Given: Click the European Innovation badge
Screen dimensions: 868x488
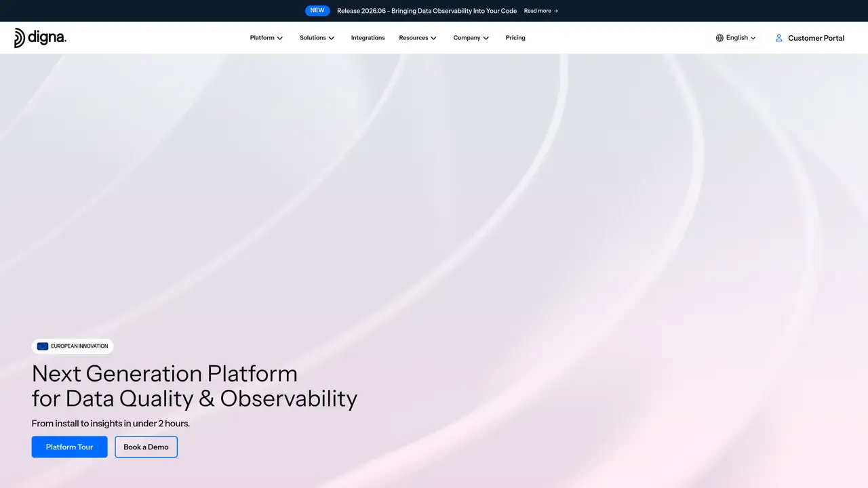Looking at the screenshot, I should point(73,346).
